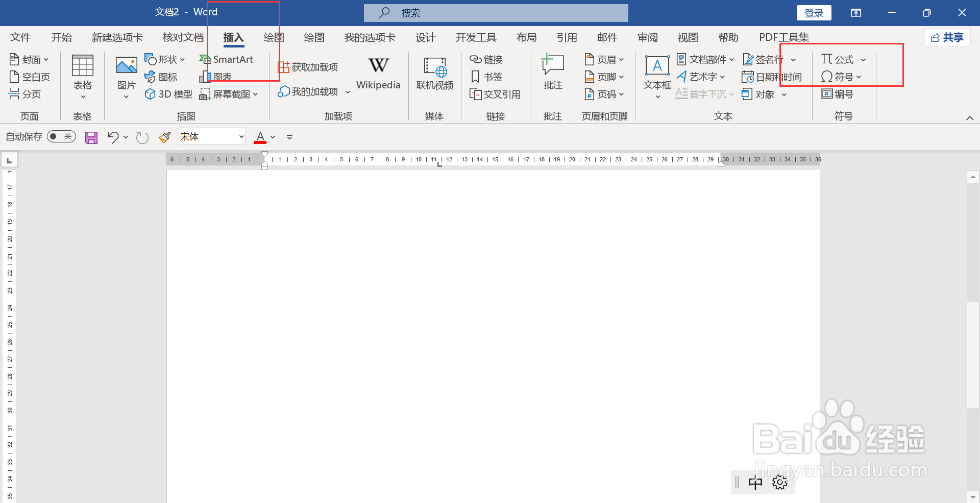980x503 pixels.
Task: Open 屏幕截图 screenshot tool
Action: pos(229,94)
